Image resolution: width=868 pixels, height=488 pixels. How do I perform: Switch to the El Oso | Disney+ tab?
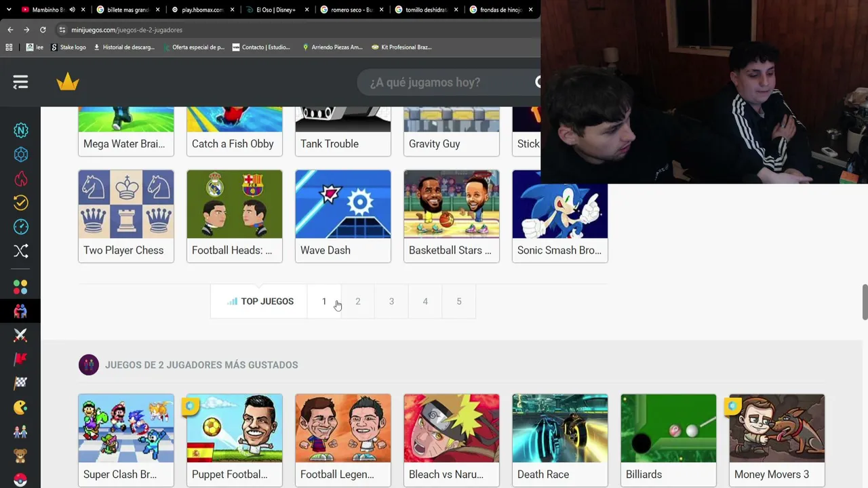(x=277, y=9)
